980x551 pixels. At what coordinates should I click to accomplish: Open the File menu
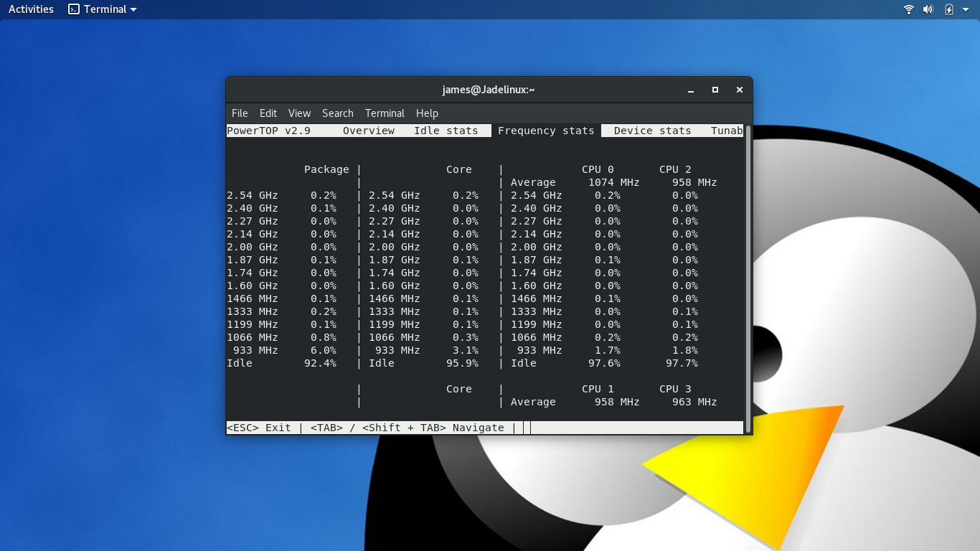[x=240, y=113]
